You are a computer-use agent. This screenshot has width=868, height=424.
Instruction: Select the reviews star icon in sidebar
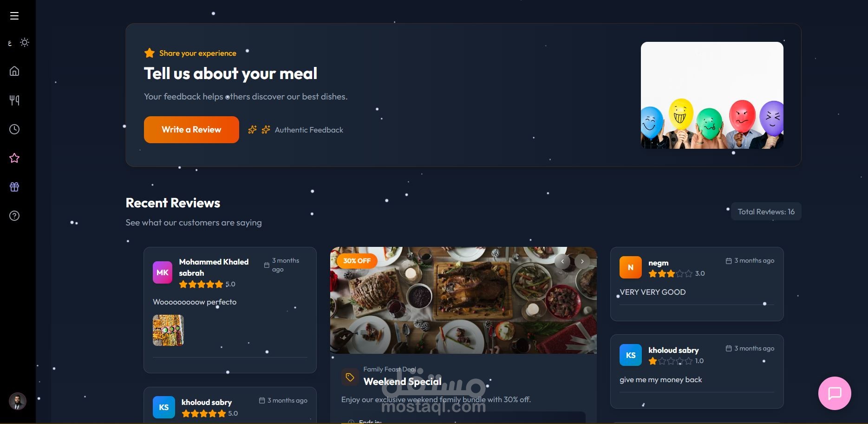(14, 158)
